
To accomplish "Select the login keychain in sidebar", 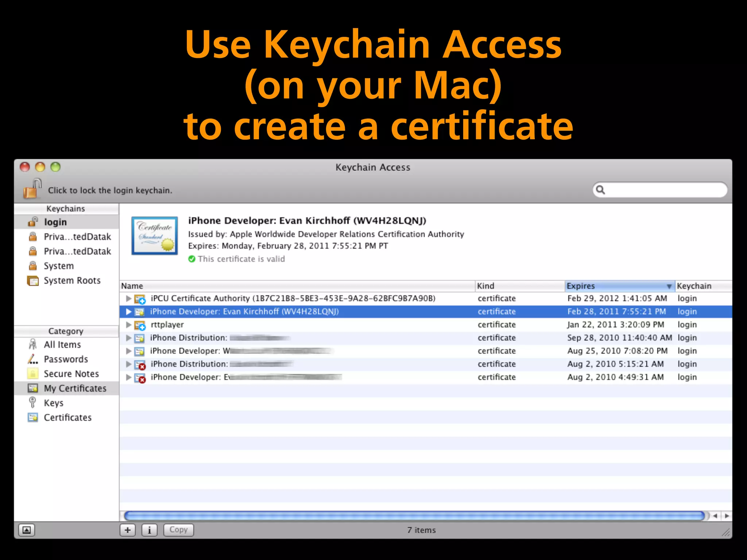I will [66, 222].
